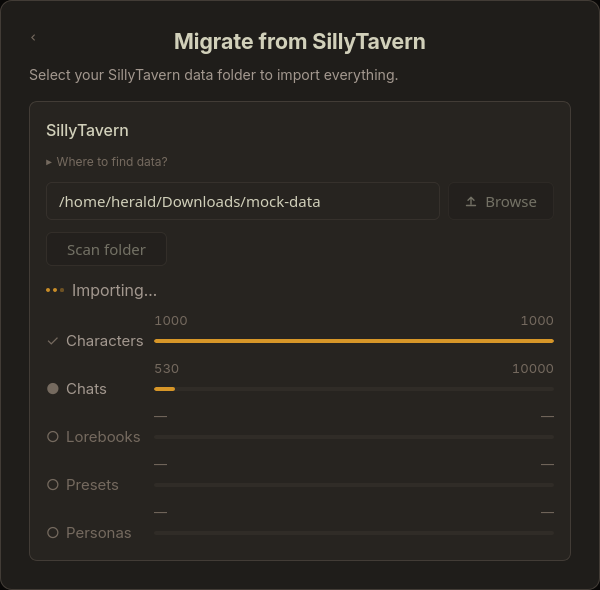Click the "Importing..." status text
Image resolution: width=600 pixels, height=590 pixels.
click(114, 290)
